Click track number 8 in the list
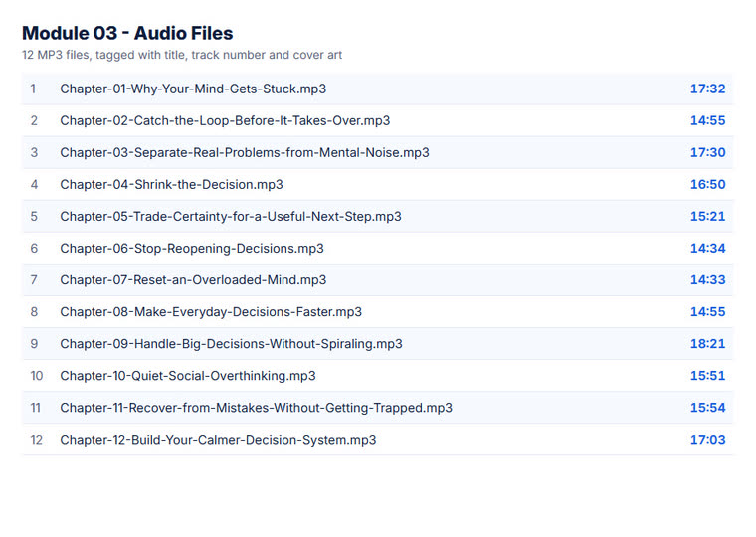Image resolution: width=756 pixels, height=537 pixels. tap(34, 311)
